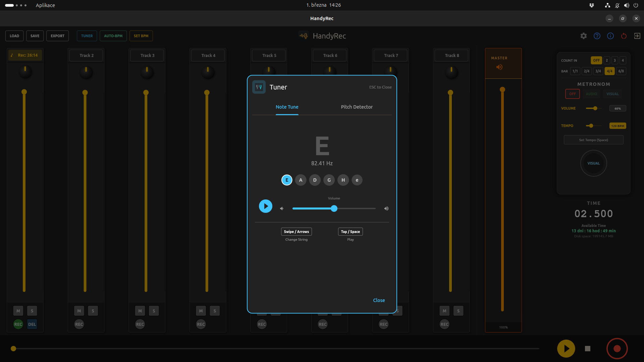Turn the Metronom to VISUAL mode
644x362 pixels.
612,94
